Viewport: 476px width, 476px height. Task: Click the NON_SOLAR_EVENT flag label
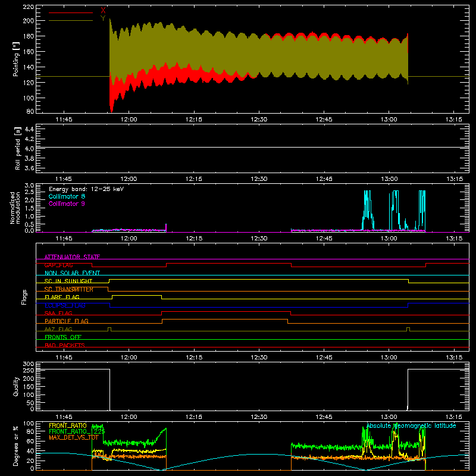72,273
